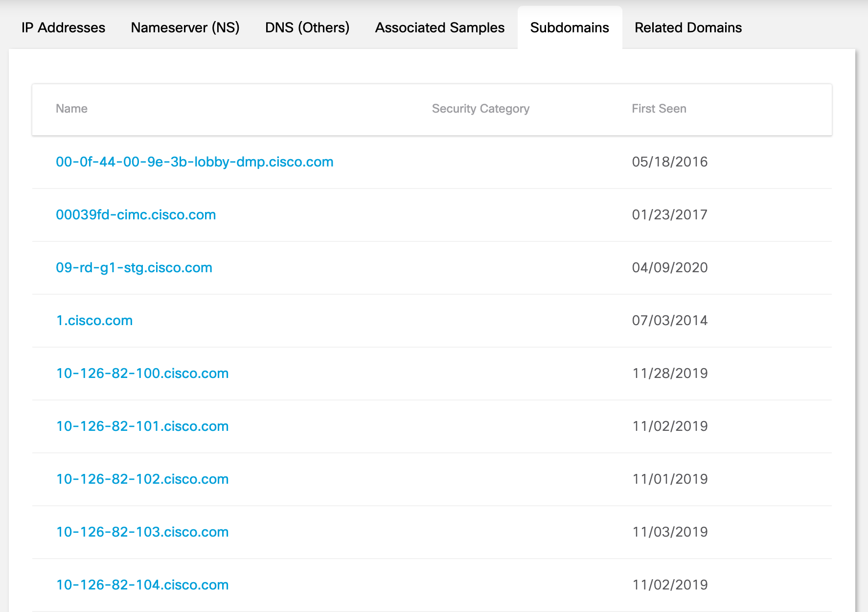The width and height of the screenshot is (868, 612).
Task: Select the date 01/23/2017
Action: coord(670,215)
